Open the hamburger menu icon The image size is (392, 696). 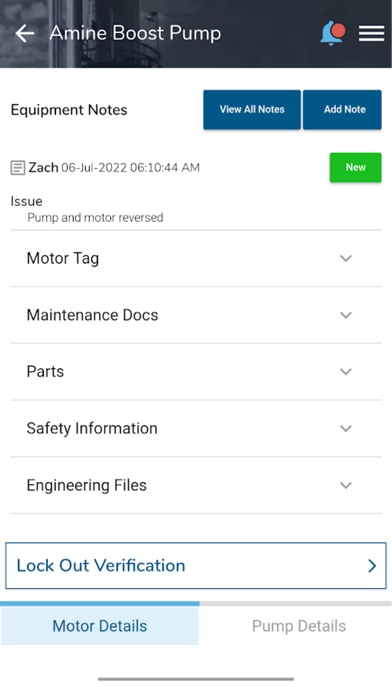click(x=372, y=33)
